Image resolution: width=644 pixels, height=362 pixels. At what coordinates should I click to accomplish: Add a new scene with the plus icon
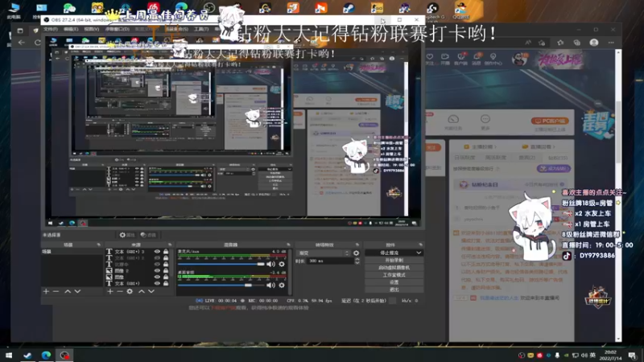coord(46,291)
